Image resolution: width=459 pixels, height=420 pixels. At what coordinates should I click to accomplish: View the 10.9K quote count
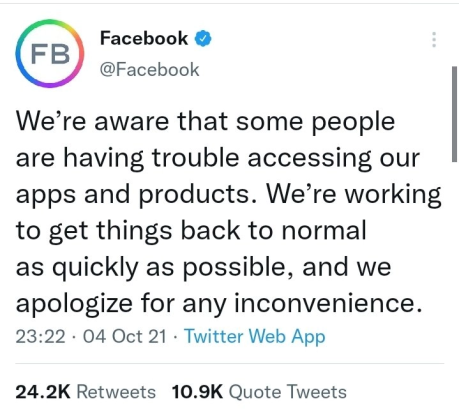(x=197, y=392)
